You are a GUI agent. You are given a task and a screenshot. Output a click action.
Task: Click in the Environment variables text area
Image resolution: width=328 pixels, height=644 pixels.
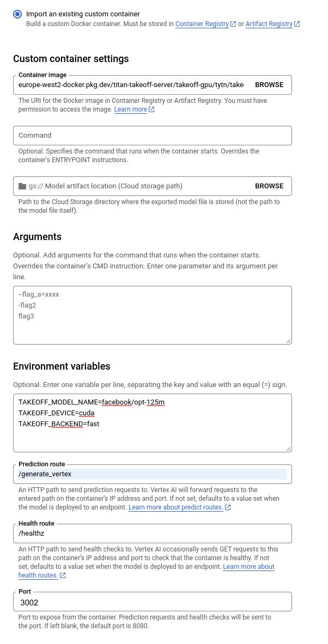pos(152,422)
